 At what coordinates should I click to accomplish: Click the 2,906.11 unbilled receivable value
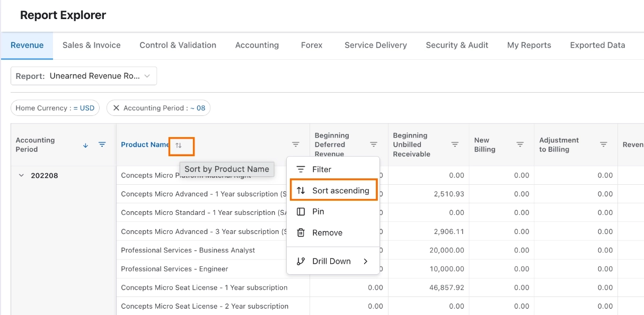pos(448,231)
